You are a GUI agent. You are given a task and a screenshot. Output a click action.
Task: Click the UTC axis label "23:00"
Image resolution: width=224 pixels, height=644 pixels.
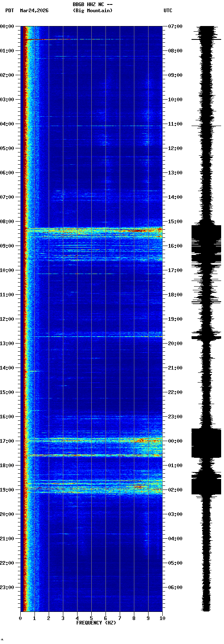point(175,417)
